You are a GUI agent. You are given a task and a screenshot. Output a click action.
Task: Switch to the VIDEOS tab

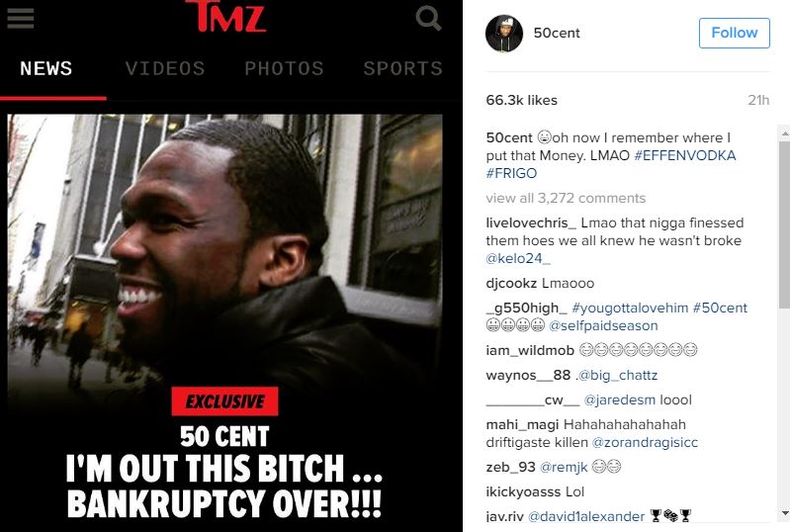(x=165, y=68)
